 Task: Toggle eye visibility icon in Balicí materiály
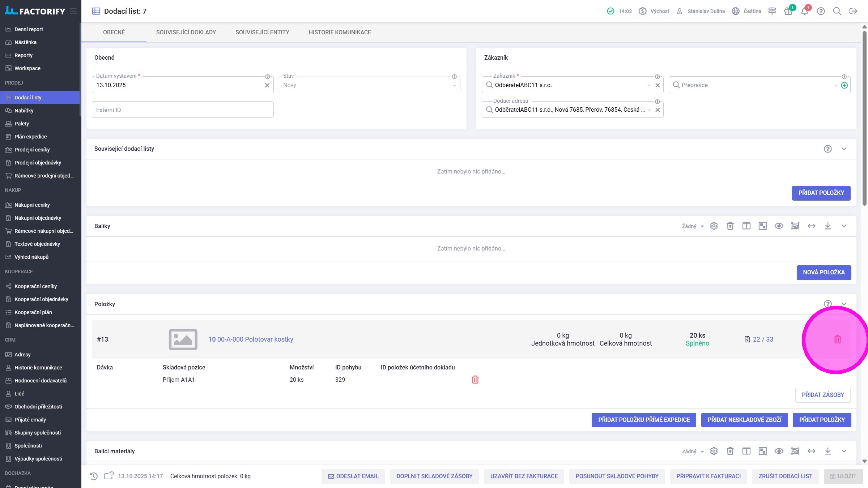click(x=779, y=451)
